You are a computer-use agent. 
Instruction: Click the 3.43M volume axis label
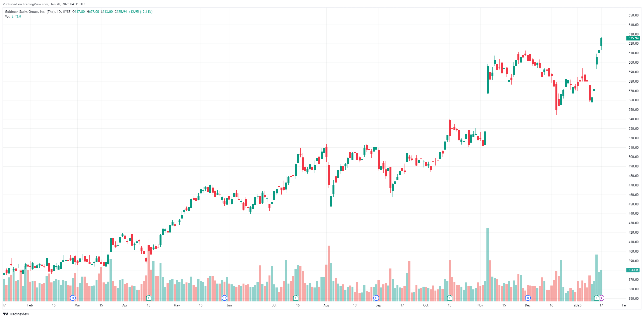(x=633, y=270)
